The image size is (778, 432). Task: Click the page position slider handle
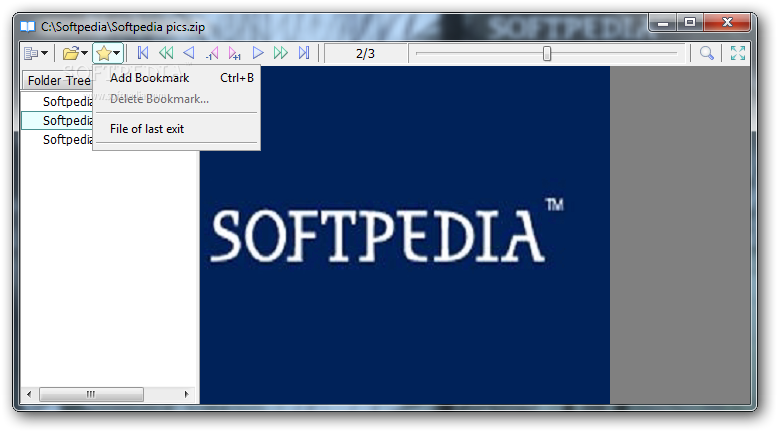(x=547, y=53)
